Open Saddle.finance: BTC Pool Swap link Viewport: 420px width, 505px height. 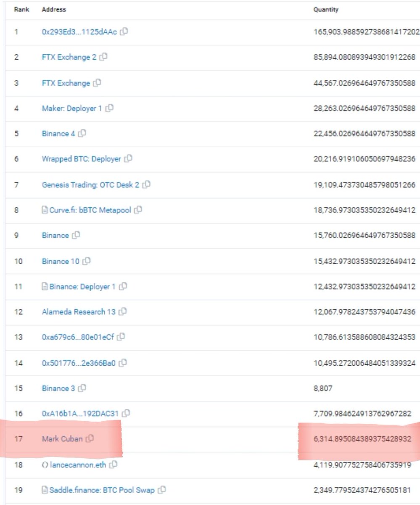(102, 490)
